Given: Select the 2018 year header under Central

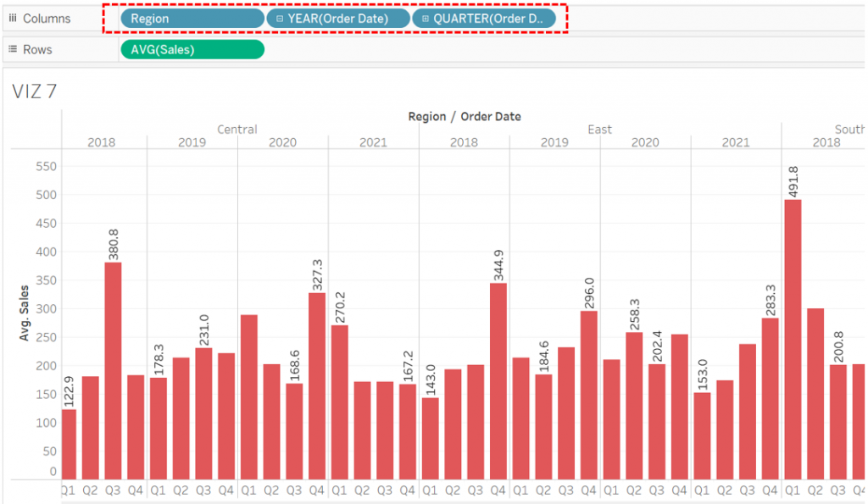Looking at the screenshot, I should pos(102,142).
